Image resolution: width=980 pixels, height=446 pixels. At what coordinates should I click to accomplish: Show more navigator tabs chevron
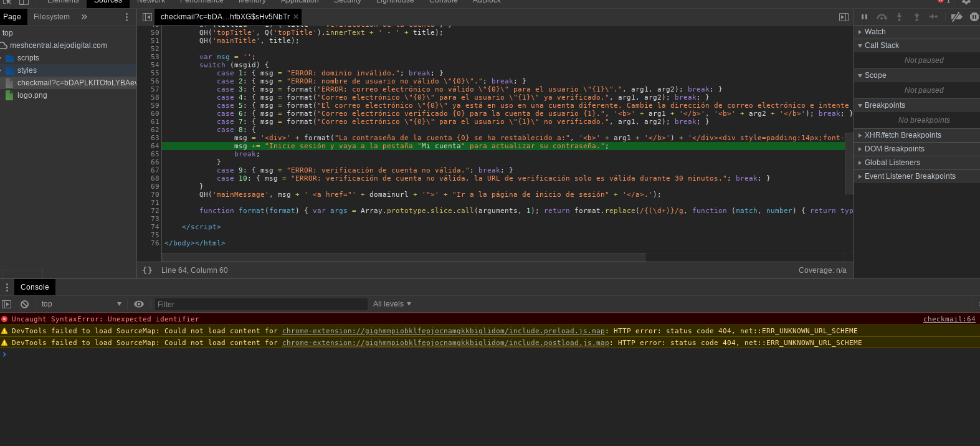click(x=84, y=17)
